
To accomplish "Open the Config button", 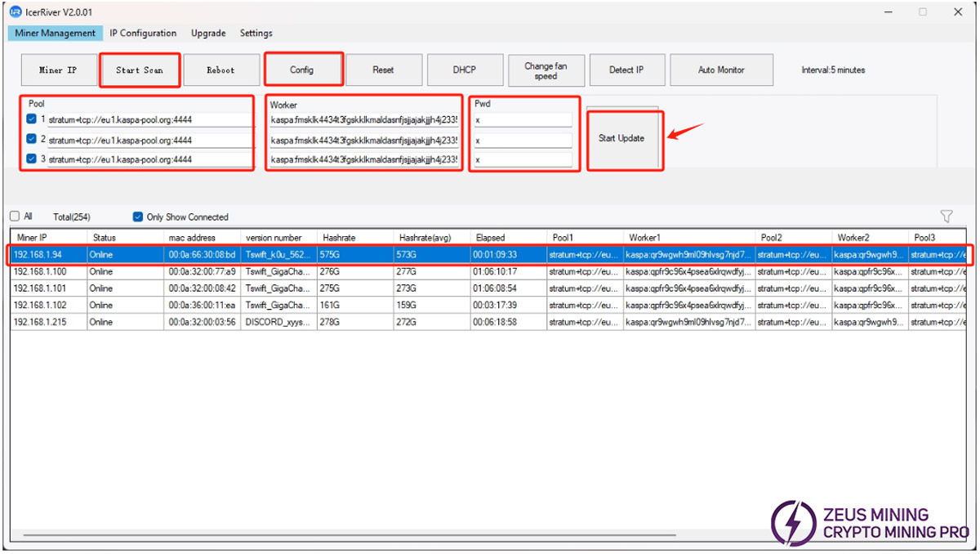I will coord(302,70).
